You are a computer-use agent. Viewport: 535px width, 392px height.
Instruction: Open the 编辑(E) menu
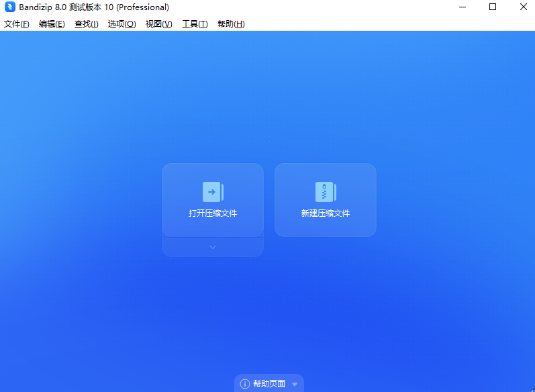click(52, 24)
